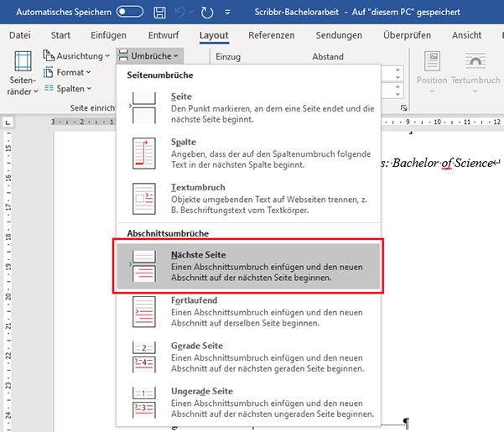Switch to the Start tab
Screen dimensions: 504x432
tap(60, 35)
